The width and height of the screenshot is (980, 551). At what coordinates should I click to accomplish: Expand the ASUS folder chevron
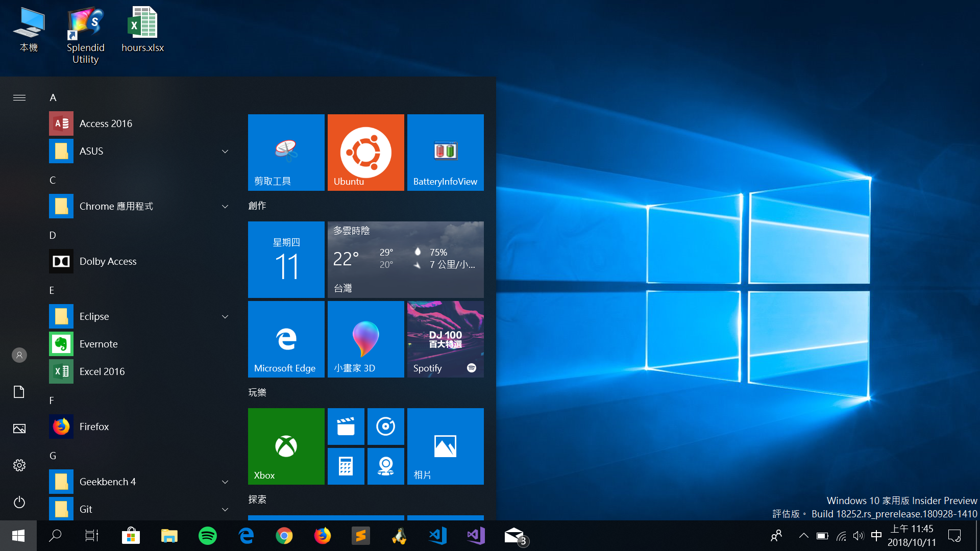tap(225, 152)
